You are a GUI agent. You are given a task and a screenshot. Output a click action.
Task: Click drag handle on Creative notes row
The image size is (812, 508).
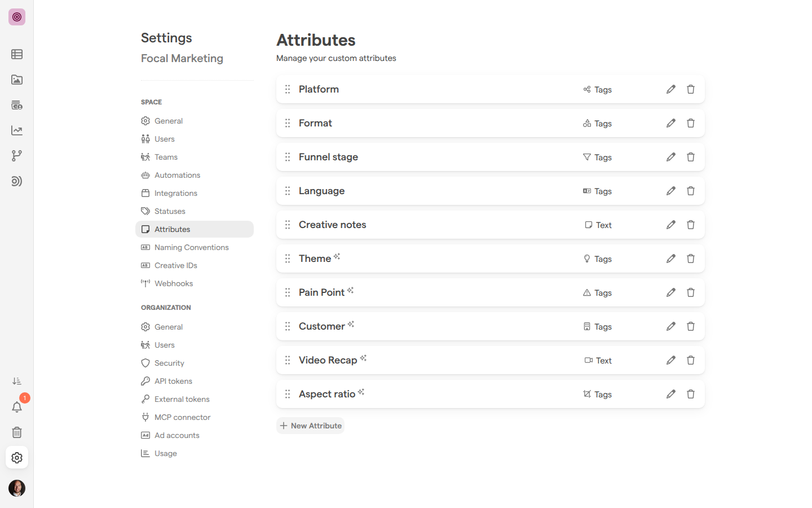(x=288, y=225)
